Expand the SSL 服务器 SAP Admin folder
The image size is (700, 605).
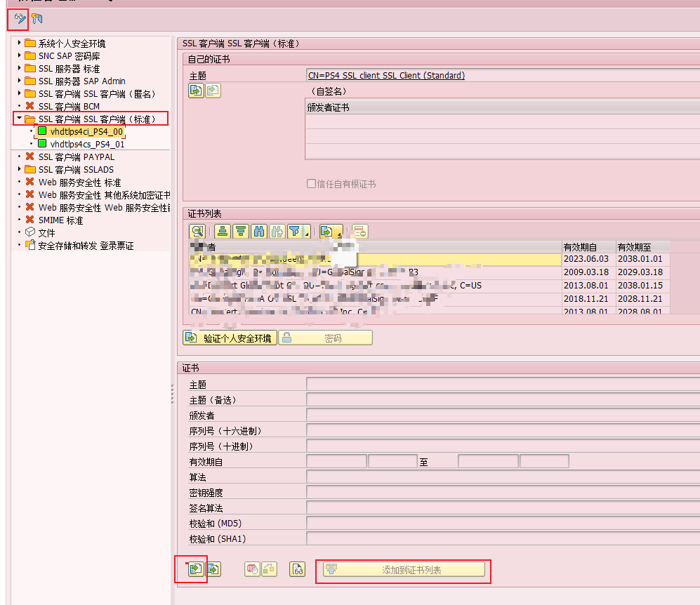pos(19,81)
